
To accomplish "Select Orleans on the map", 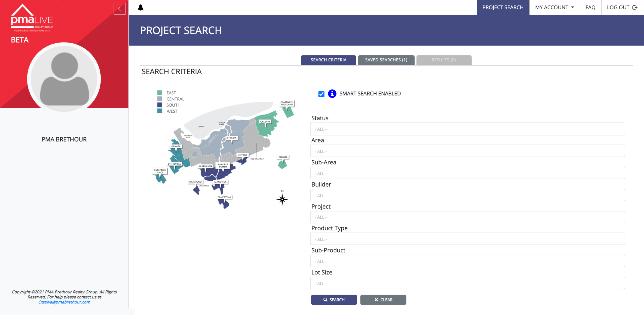I will 265,122.
